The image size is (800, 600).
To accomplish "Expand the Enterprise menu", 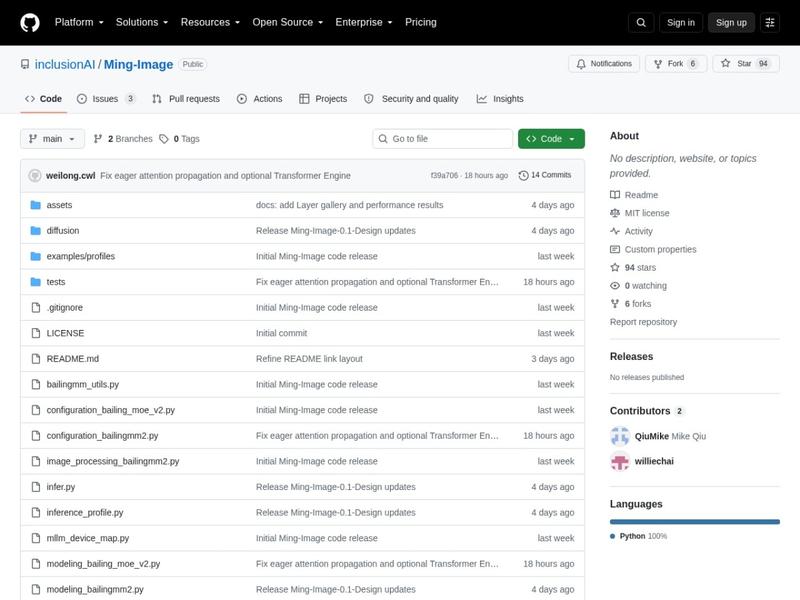I will [x=364, y=22].
